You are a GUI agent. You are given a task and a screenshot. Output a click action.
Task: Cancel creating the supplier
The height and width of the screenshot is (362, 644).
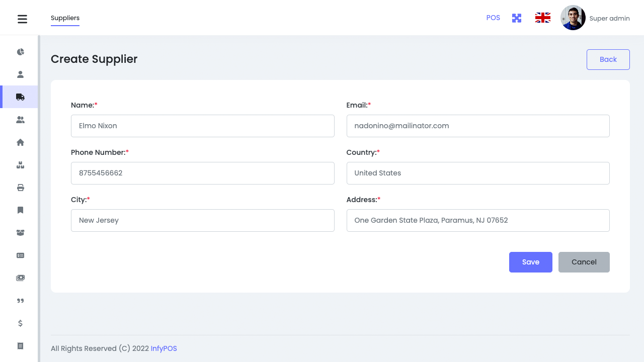pyautogui.click(x=584, y=262)
